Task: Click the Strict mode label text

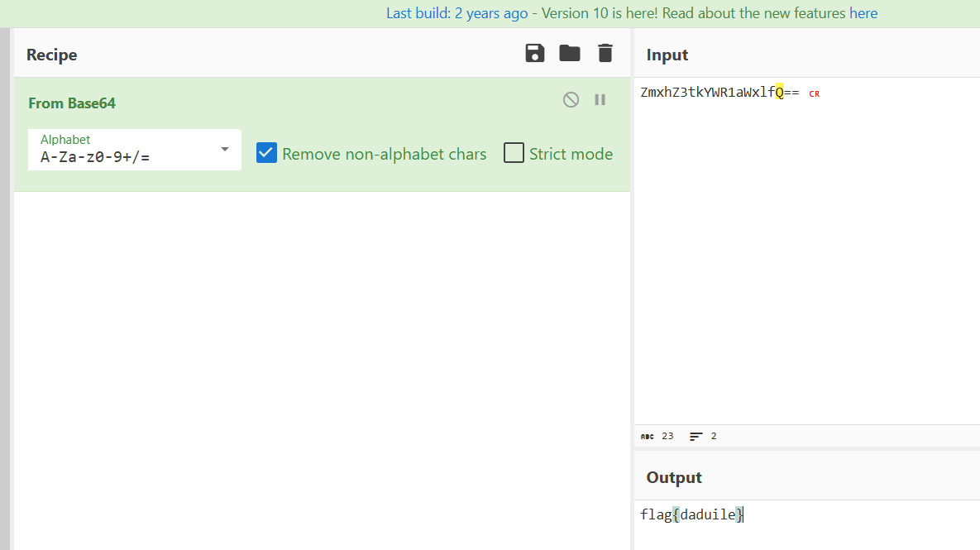Action: click(571, 154)
